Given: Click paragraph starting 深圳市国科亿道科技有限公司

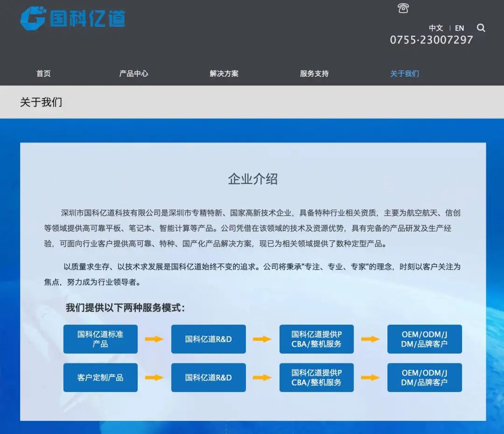Looking at the screenshot, I should click(x=252, y=228).
